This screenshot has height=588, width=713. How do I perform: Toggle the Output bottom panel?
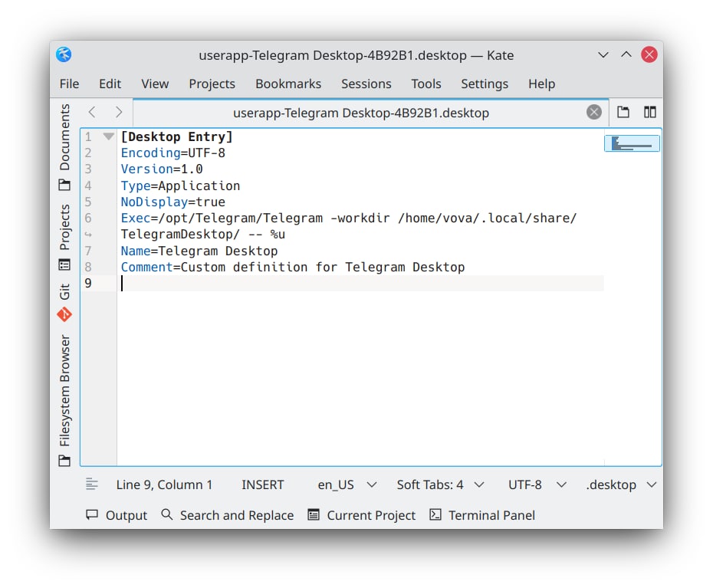(117, 515)
